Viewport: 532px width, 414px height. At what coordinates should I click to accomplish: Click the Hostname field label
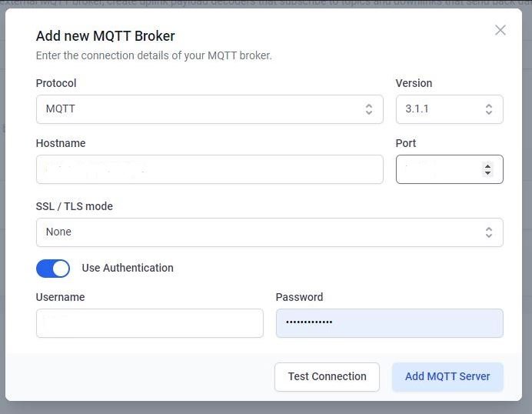pos(61,143)
